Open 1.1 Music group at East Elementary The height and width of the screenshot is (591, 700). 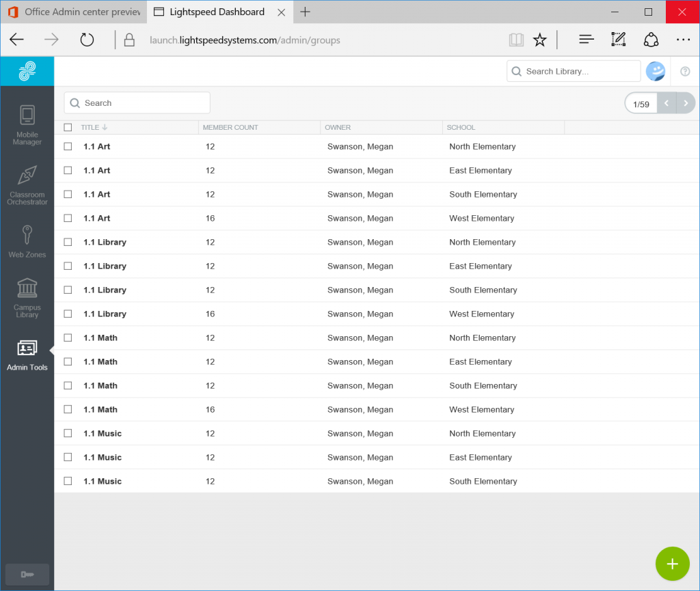[103, 458]
